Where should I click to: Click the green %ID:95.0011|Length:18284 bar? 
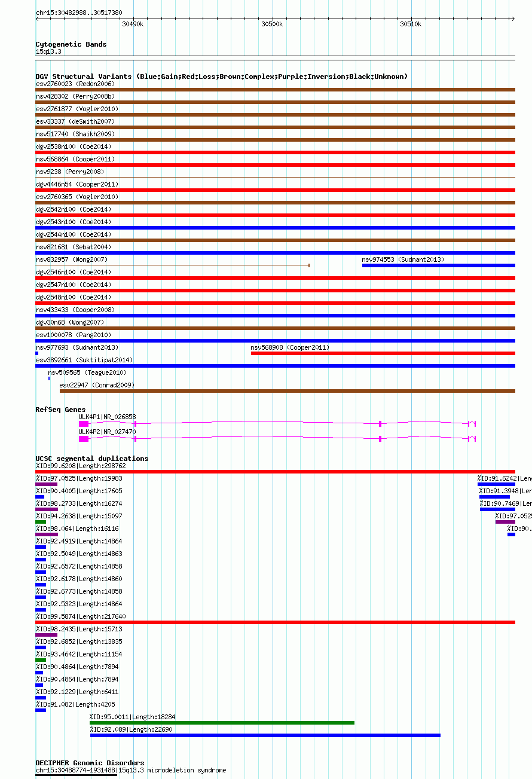coord(222,723)
